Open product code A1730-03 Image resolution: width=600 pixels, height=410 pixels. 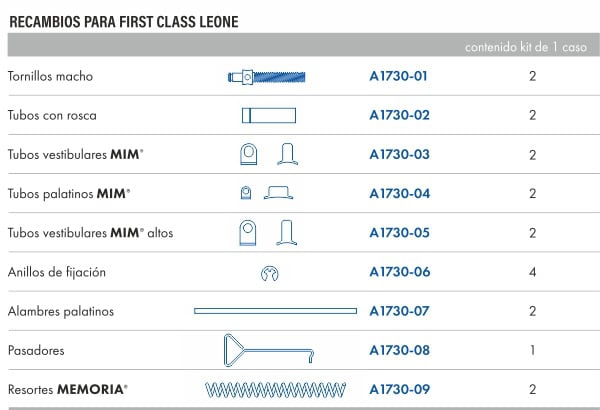[x=399, y=154]
